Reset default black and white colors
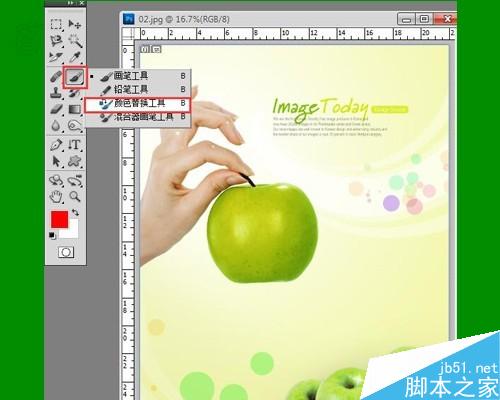 [x=52, y=236]
